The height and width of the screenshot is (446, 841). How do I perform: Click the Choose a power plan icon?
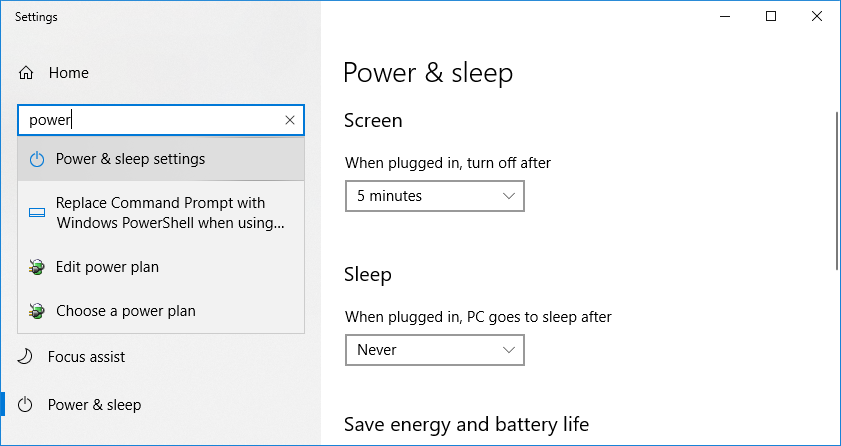(x=37, y=311)
